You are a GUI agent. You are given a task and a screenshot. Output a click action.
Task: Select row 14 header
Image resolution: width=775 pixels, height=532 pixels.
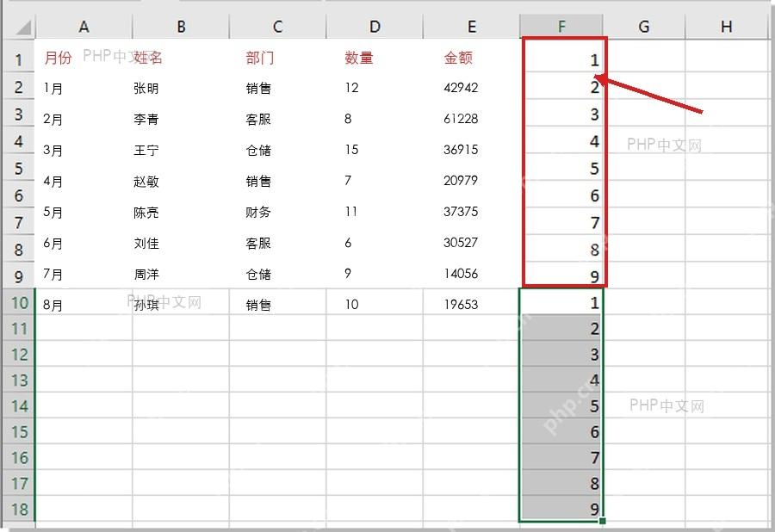tap(19, 405)
